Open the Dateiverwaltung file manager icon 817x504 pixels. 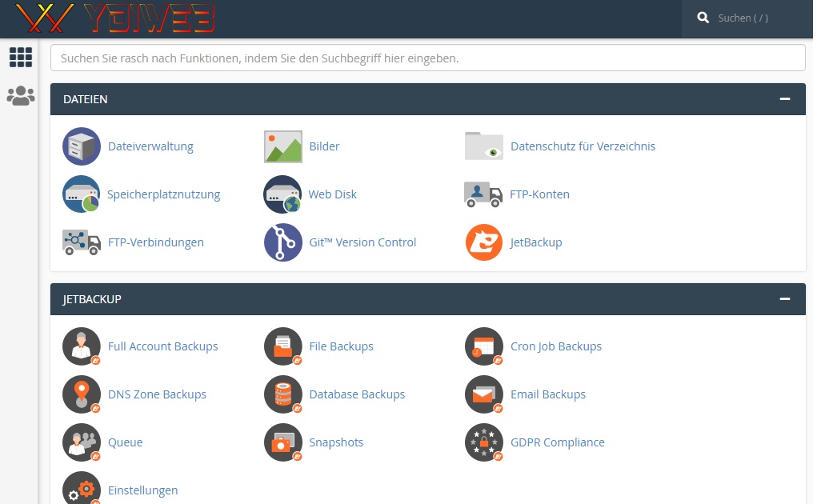point(82,146)
